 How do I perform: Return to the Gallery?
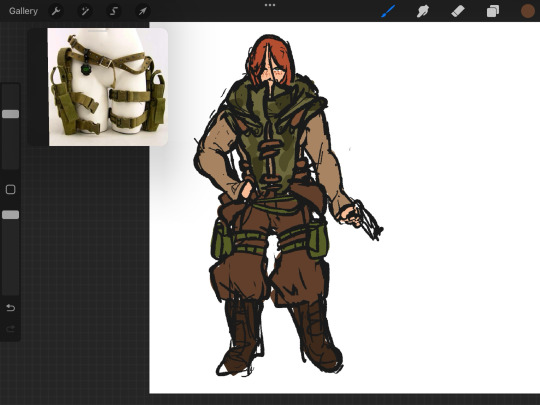[23, 11]
